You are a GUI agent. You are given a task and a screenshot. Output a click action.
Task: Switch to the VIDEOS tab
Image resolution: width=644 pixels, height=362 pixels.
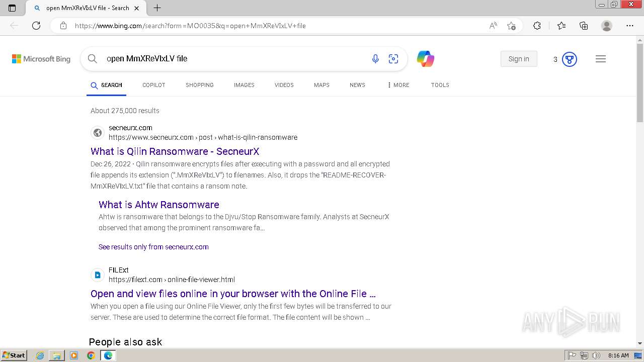[284, 85]
